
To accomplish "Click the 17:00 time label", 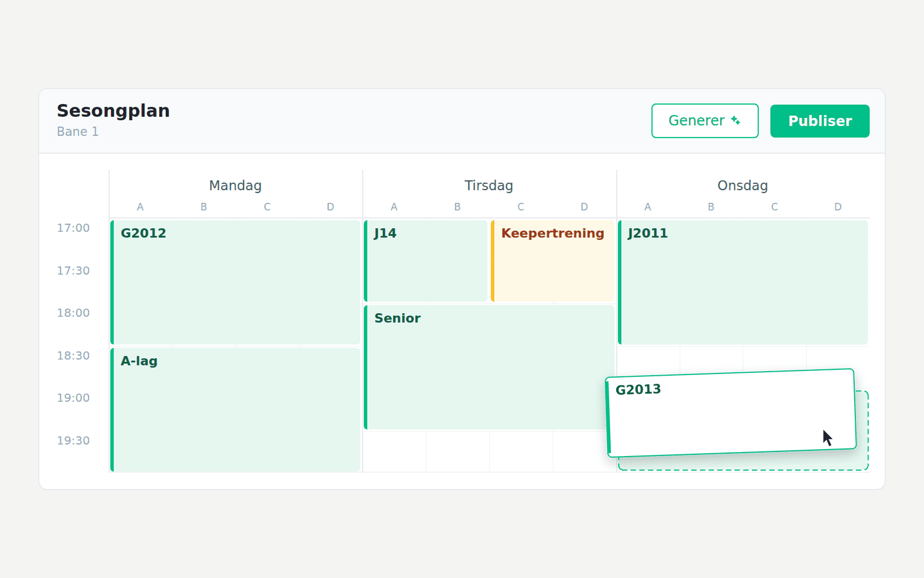I will [73, 228].
